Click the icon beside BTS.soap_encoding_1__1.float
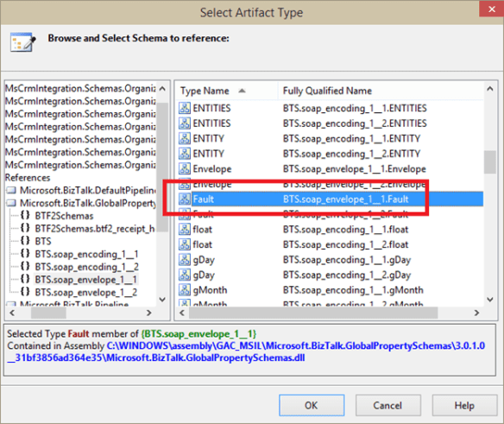The height and width of the screenshot is (424, 504). pos(185,230)
